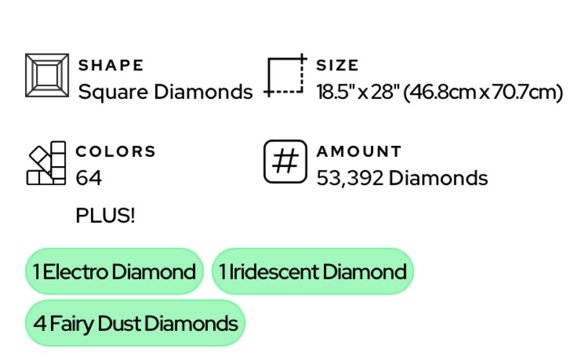Click the word Square in shape value
The image size is (588, 364).
114,92
